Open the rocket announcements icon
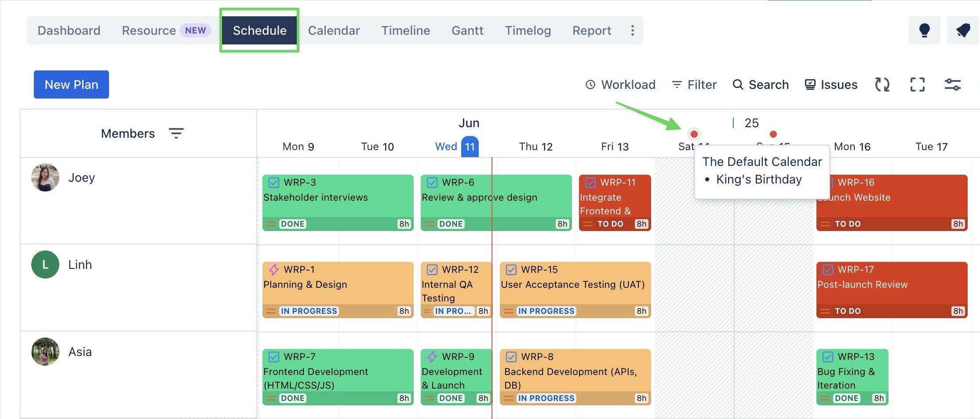Image resolution: width=980 pixels, height=419 pixels. tap(963, 30)
